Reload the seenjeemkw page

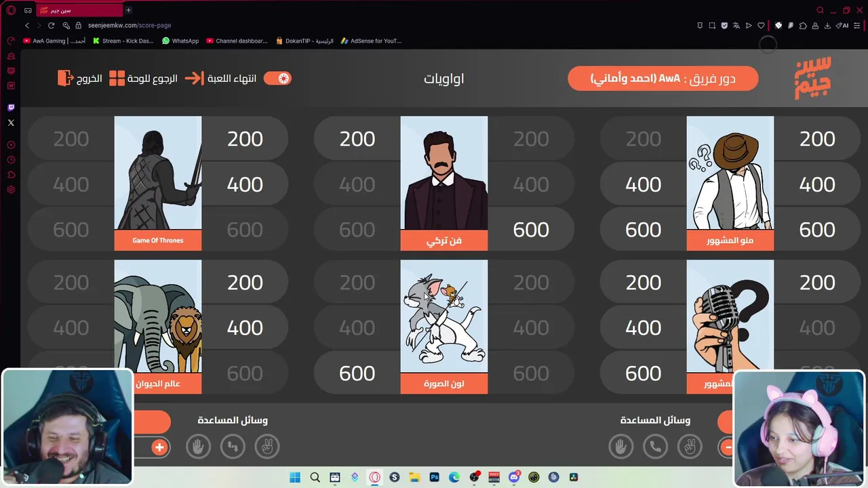click(x=51, y=25)
